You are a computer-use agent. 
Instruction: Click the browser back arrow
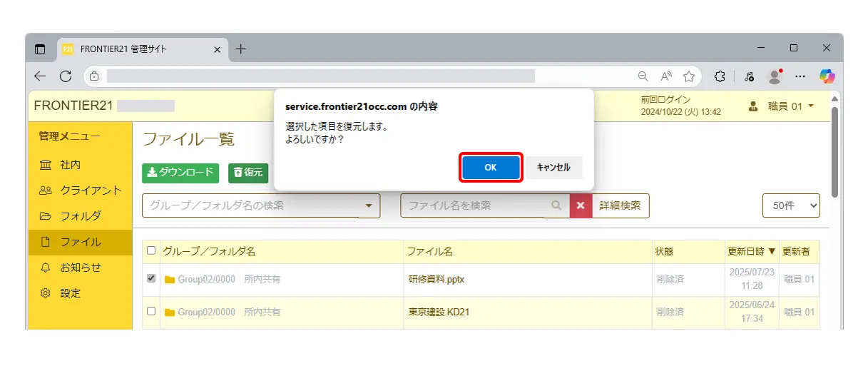[41, 76]
